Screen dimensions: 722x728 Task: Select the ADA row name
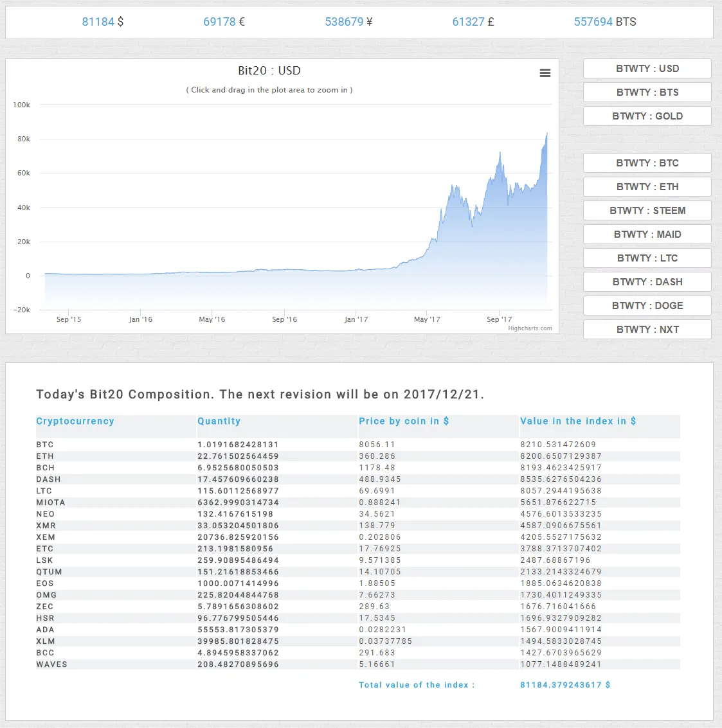tap(45, 630)
